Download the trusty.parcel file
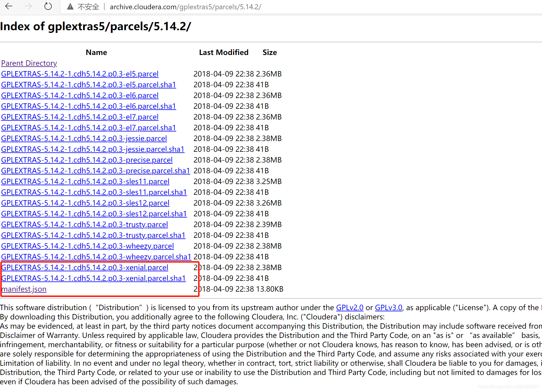The image size is (542, 392). (85, 225)
